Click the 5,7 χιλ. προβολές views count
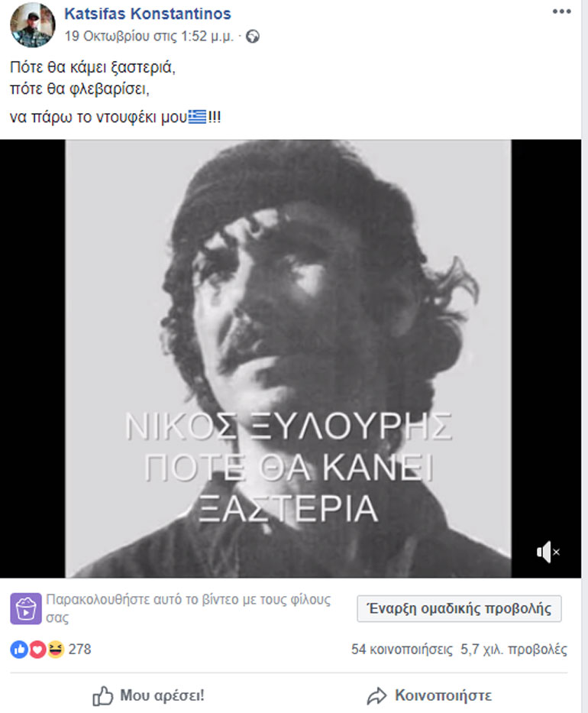588x713 pixels. click(513, 650)
